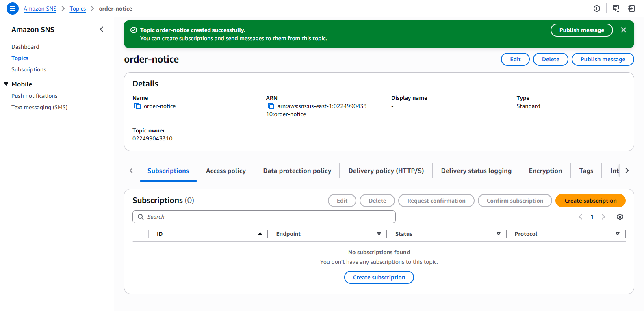Click Request confirmation button
The image size is (644, 311).
tap(436, 201)
